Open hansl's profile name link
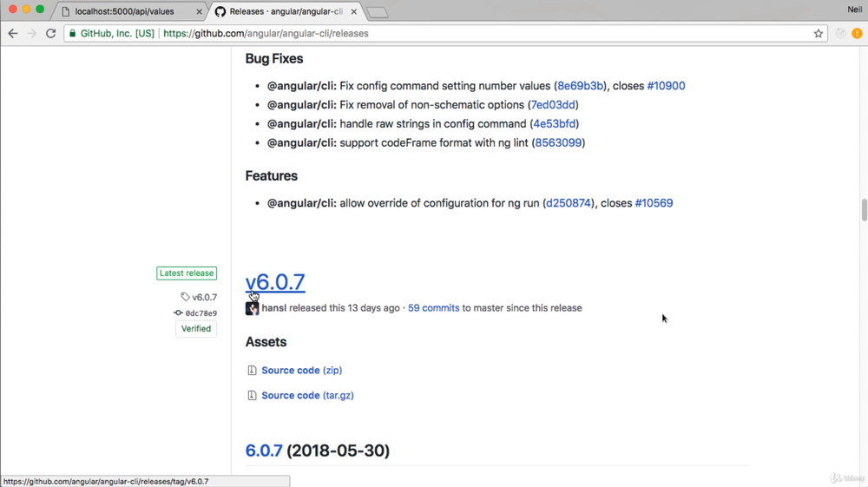This screenshot has width=868, height=487. (274, 307)
